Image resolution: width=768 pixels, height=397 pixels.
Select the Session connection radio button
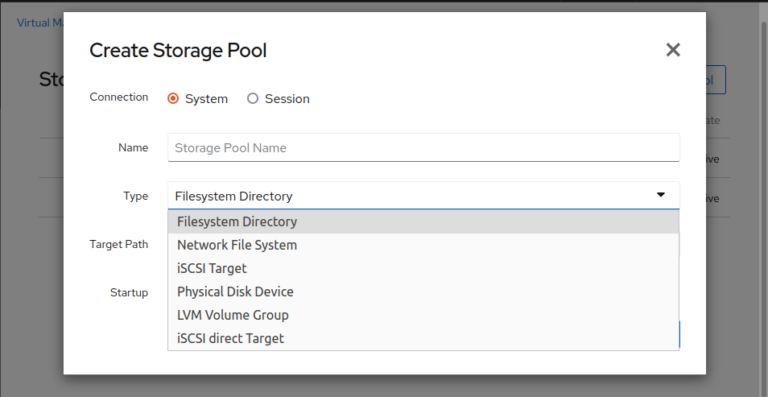252,98
